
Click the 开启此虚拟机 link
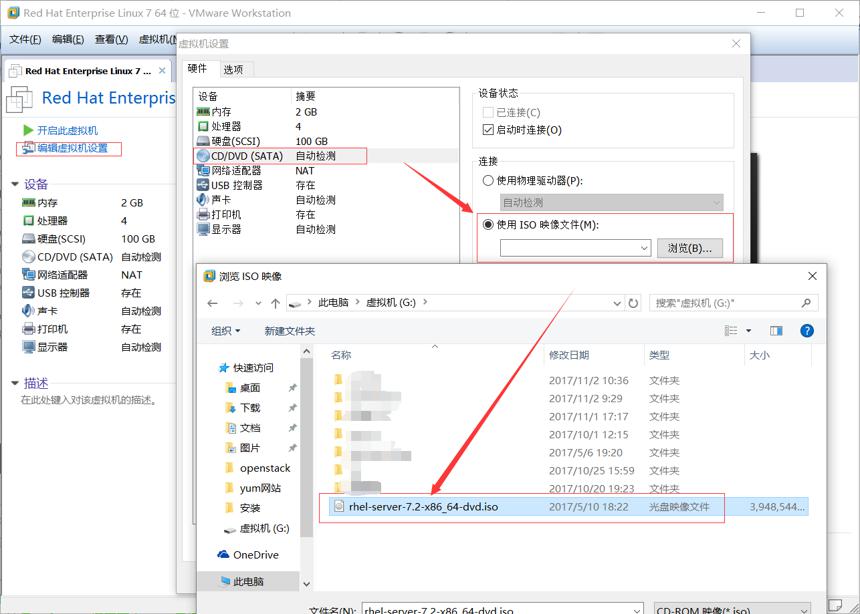coord(67,130)
